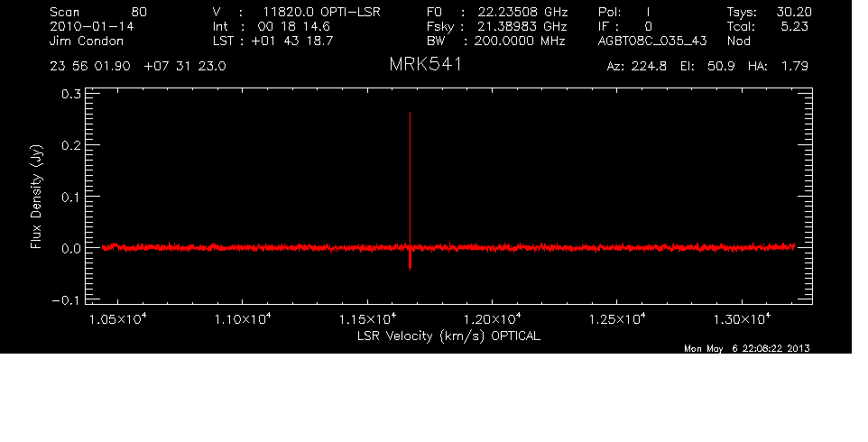
Task: Click the tall red spectral peak
Action: point(410,180)
